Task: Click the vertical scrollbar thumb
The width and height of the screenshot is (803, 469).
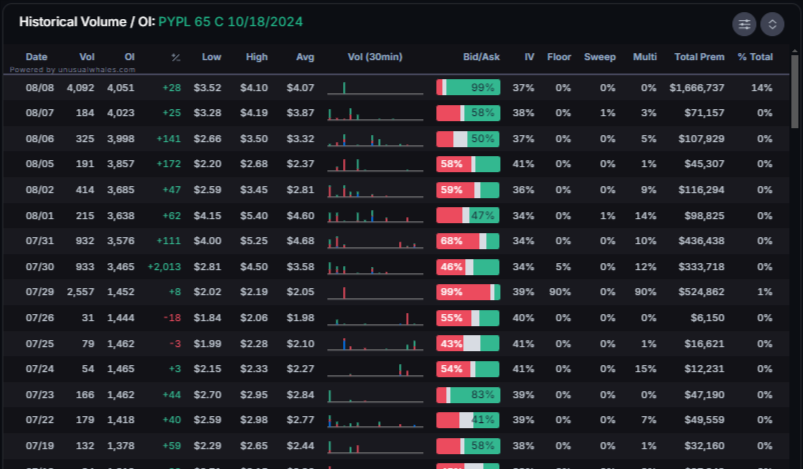Action: tap(794, 91)
